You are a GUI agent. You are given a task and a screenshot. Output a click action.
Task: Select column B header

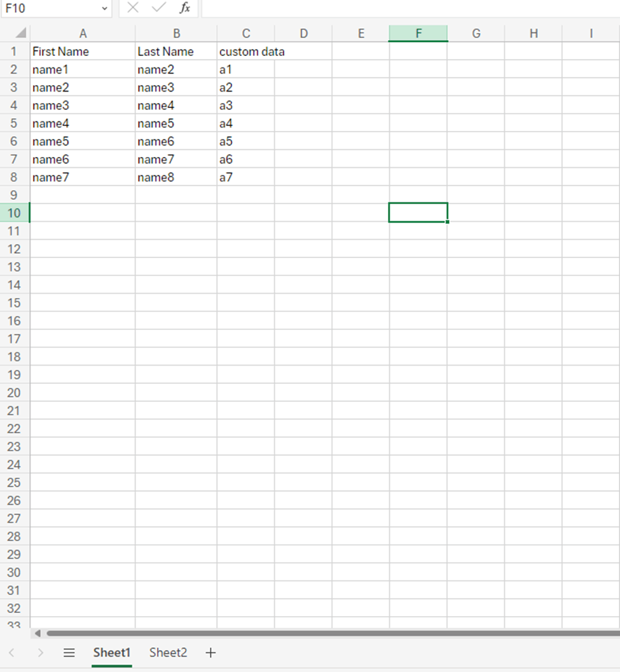click(x=176, y=34)
